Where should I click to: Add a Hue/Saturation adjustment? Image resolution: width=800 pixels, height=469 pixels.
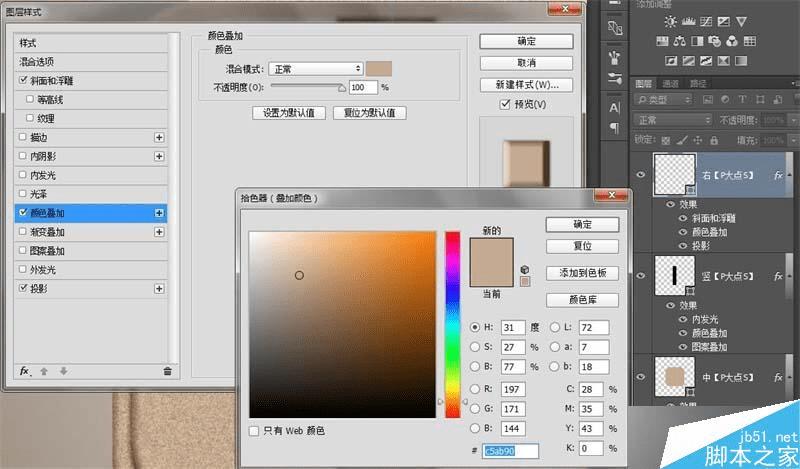click(662, 41)
